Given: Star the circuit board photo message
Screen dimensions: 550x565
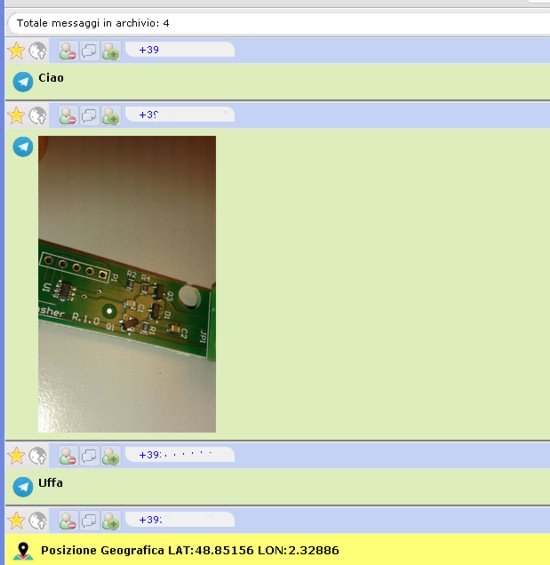Looking at the screenshot, I should [x=16, y=115].
